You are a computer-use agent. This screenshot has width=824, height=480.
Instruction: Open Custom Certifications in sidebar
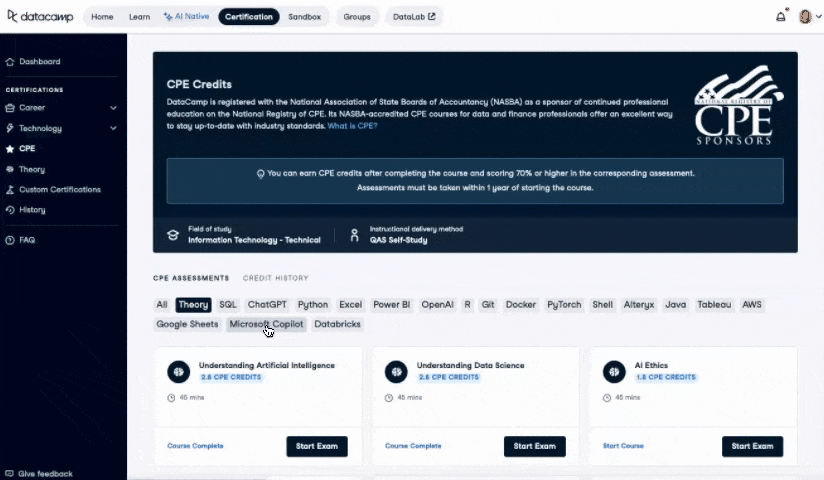coord(59,189)
